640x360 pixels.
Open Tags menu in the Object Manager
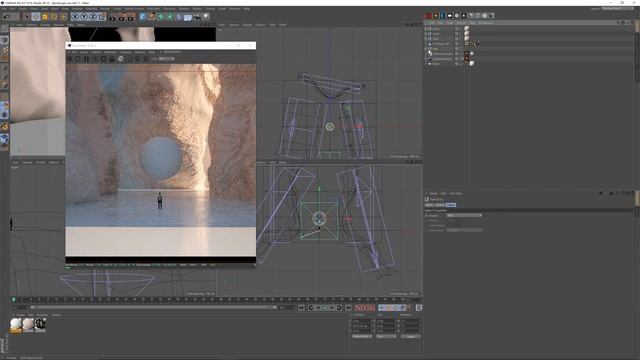pos(473,23)
